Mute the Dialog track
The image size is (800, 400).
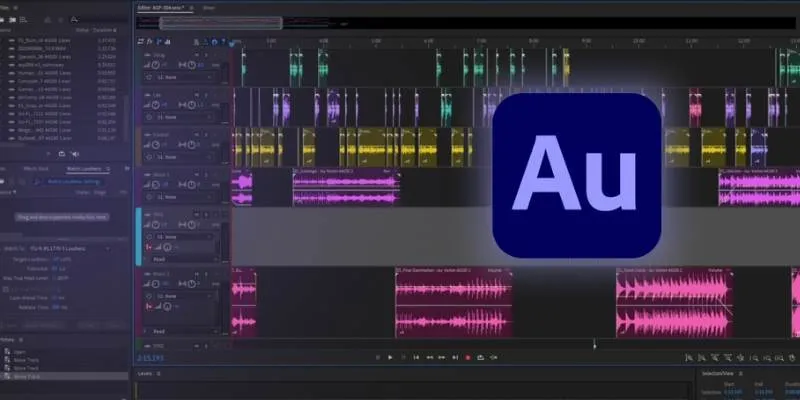pyautogui.click(x=196, y=55)
